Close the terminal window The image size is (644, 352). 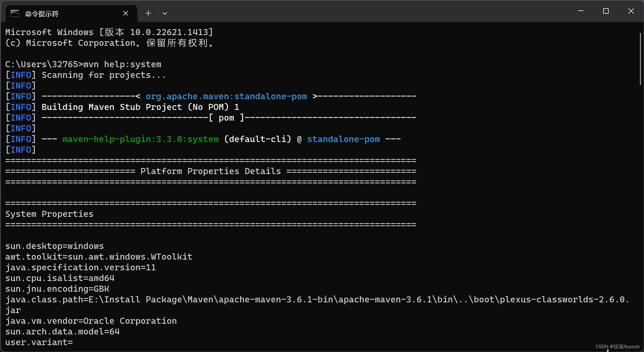[x=631, y=11]
